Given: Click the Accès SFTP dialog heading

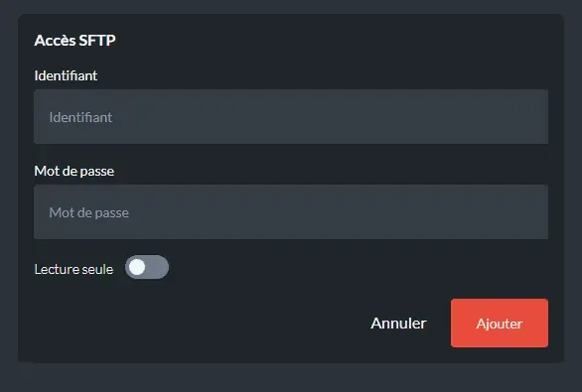Looking at the screenshot, I should click(x=74, y=40).
